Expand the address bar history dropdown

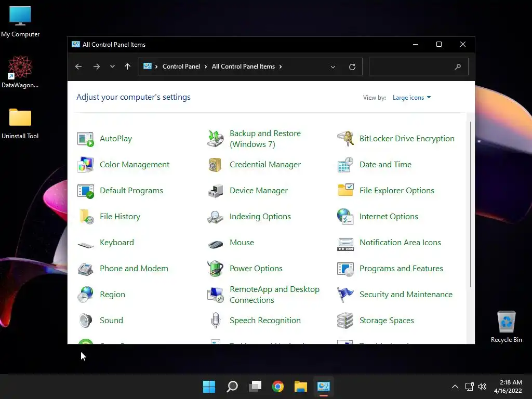(333, 67)
